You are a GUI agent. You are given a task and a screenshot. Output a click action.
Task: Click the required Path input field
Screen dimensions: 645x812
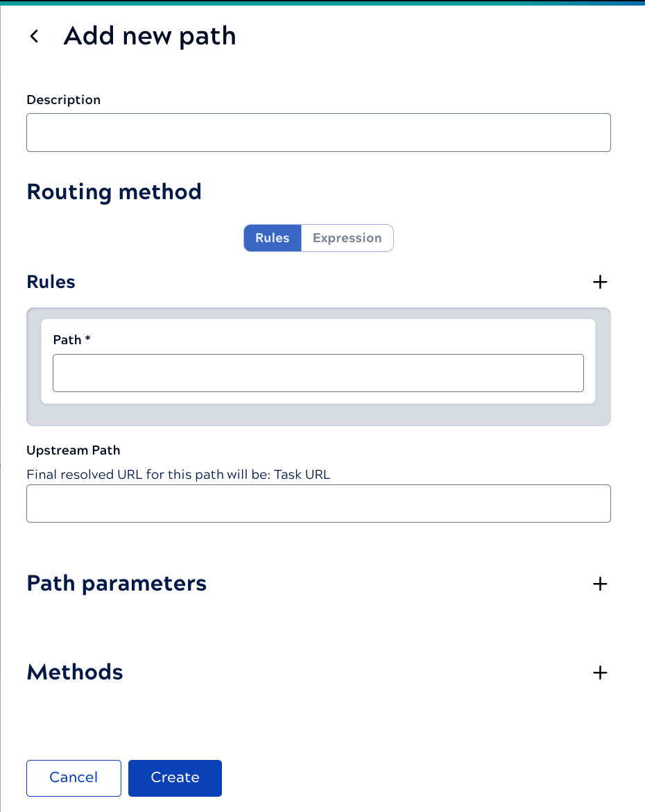click(318, 373)
